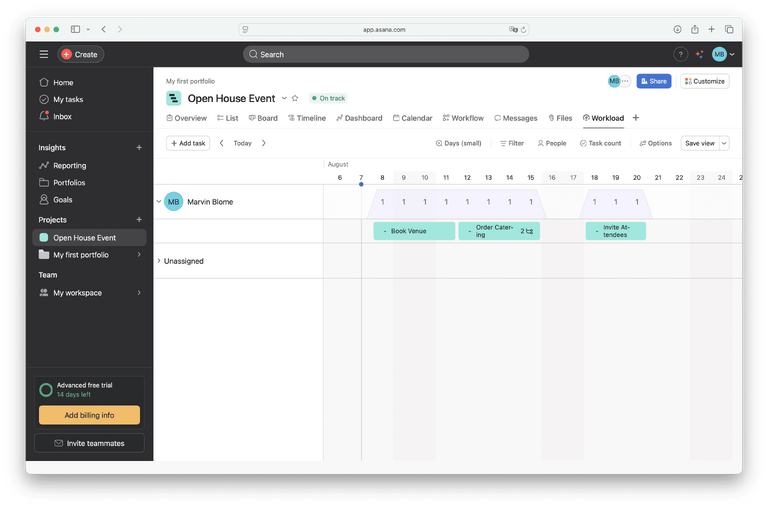Switch to the Dashboard tab
This screenshot has width=768, height=508.
pos(360,118)
